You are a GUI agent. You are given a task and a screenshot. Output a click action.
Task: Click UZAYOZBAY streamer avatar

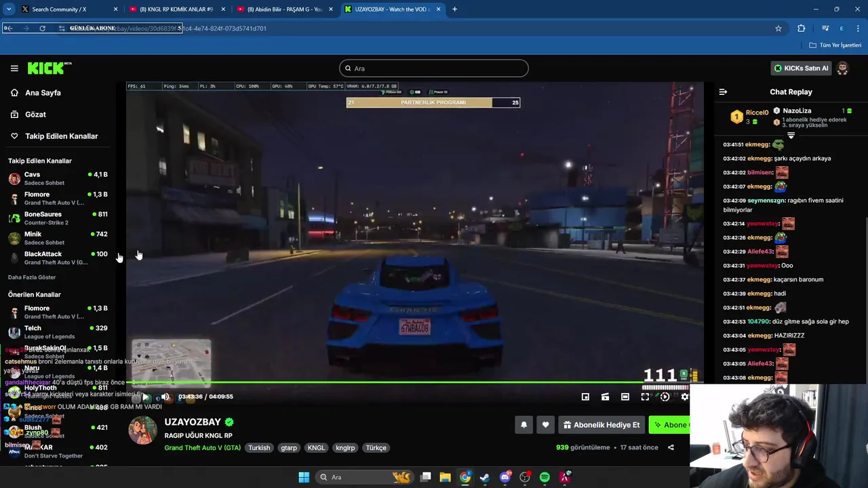[x=143, y=430]
